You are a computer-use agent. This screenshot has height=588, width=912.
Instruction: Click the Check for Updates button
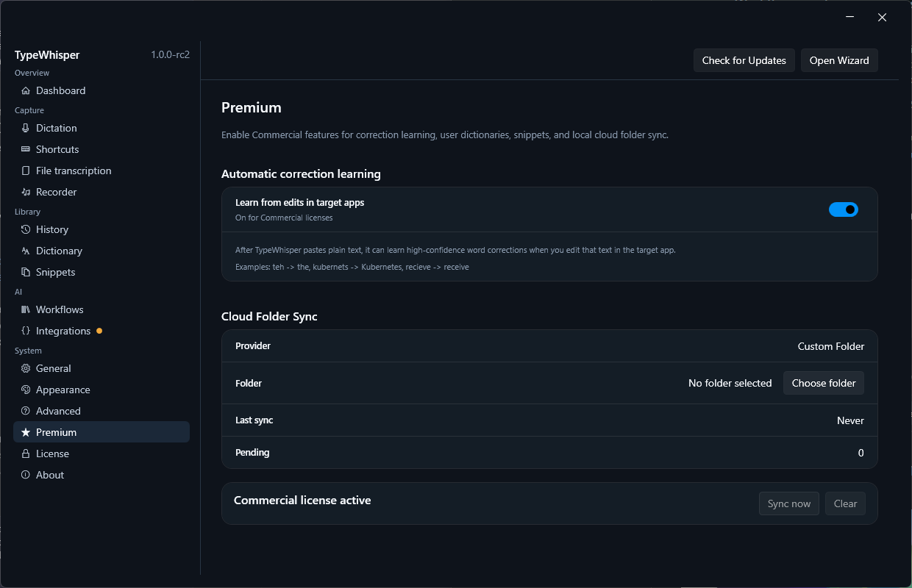click(744, 60)
